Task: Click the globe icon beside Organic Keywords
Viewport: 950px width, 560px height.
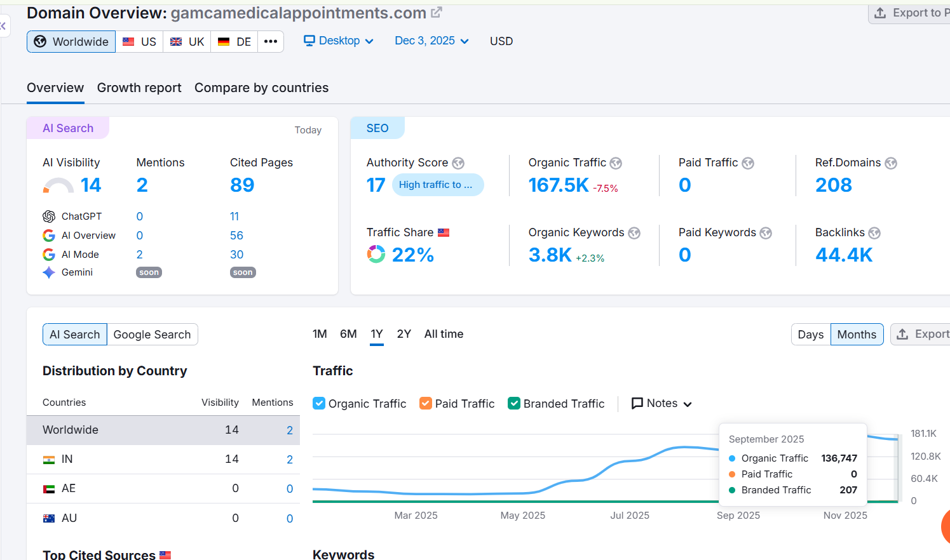Action: 634,233
